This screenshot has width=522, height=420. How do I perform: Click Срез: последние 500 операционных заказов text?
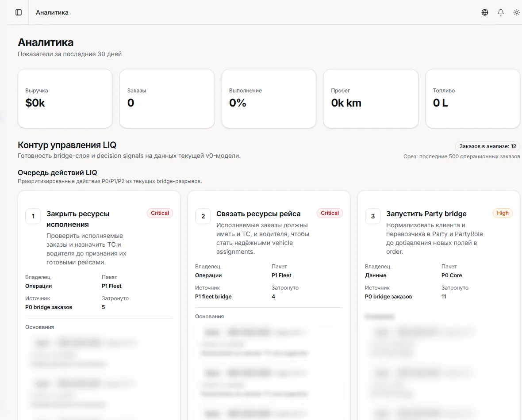(461, 157)
